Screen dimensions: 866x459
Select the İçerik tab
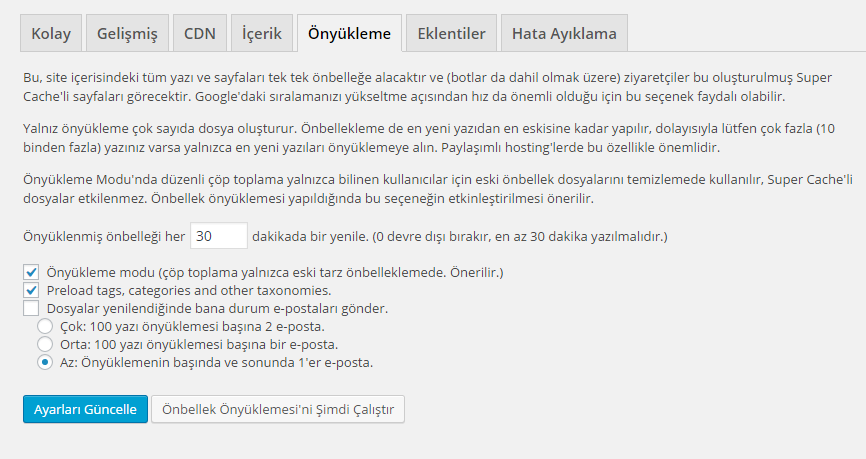tap(260, 33)
